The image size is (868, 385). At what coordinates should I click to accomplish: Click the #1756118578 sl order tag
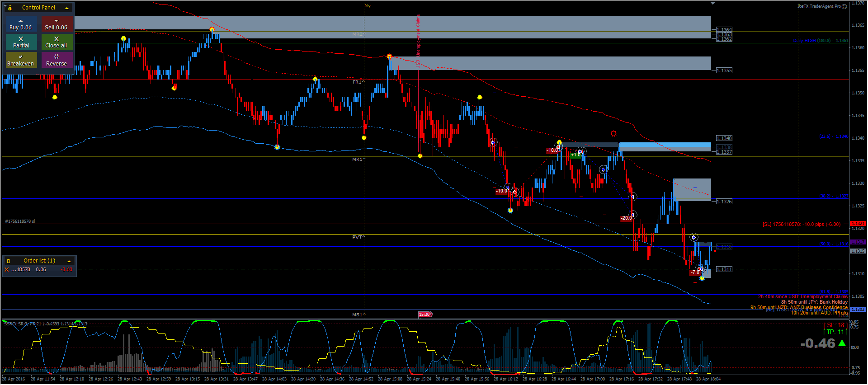20,221
